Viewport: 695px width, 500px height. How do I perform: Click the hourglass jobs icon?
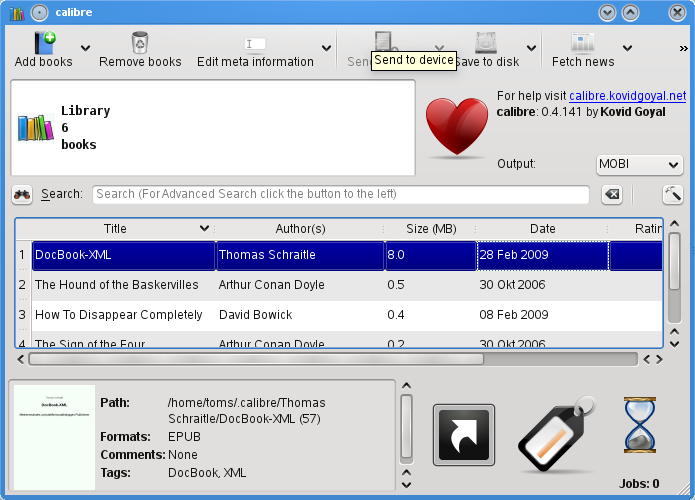[x=640, y=425]
